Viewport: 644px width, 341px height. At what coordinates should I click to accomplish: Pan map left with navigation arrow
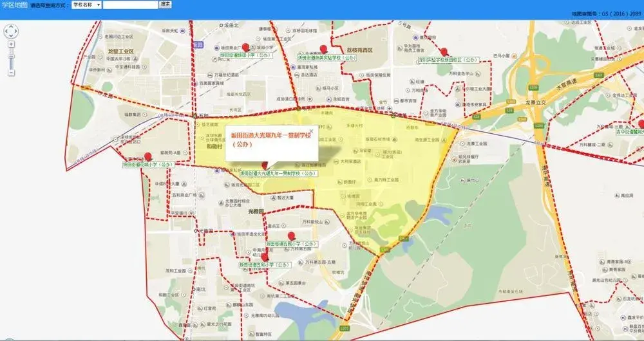point(6,31)
